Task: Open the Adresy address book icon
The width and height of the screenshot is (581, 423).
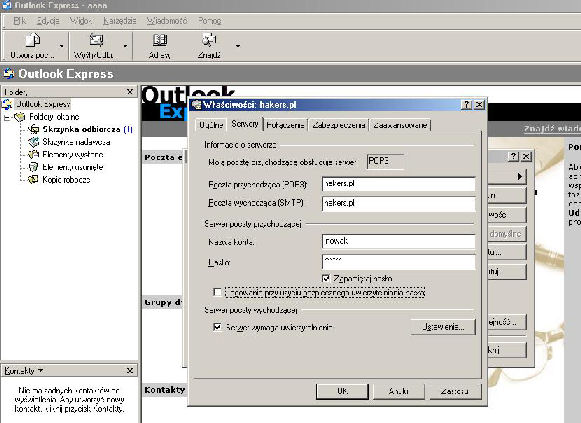Action: click(160, 40)
